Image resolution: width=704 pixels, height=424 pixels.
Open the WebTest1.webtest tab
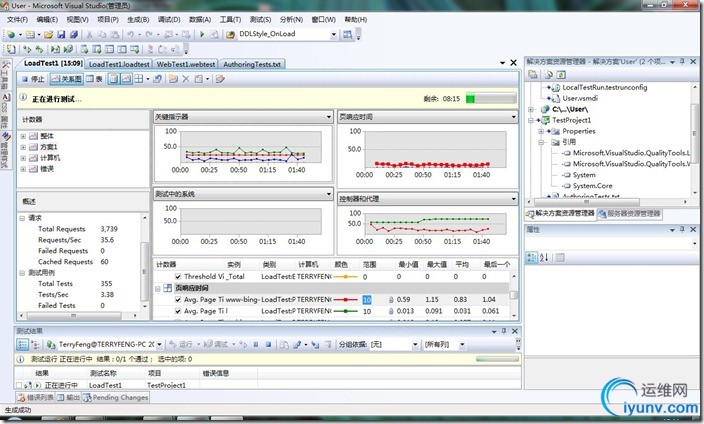click(x=186, y=64)
